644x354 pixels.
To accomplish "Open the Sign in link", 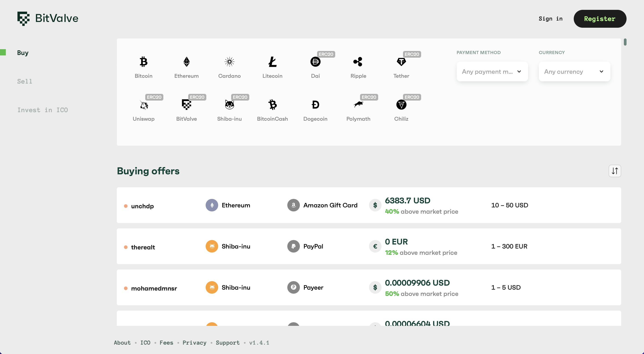I will coord(550,19).
